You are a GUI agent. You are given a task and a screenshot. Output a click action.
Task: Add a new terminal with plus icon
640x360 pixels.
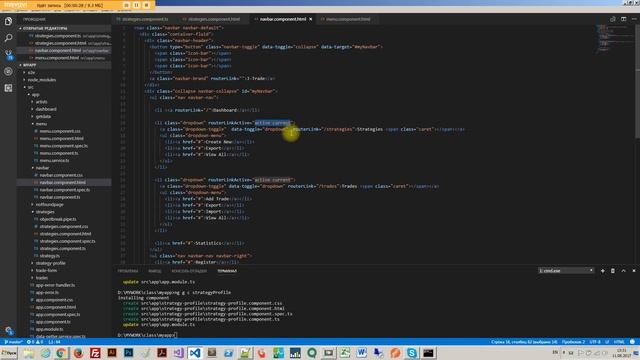pos(602,271)
